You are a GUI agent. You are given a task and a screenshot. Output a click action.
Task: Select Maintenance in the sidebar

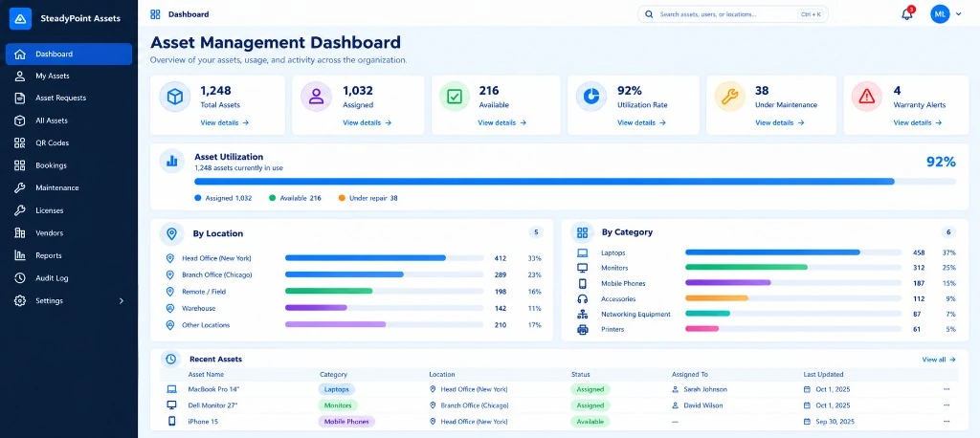pos(69,188)
